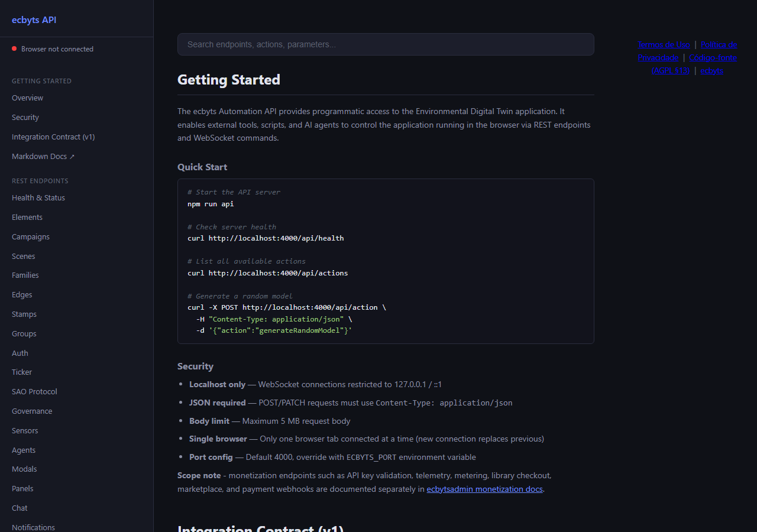Open the Termos de Uso link
The height and width of the screenshot is (532, 757).
coord(664,44)
